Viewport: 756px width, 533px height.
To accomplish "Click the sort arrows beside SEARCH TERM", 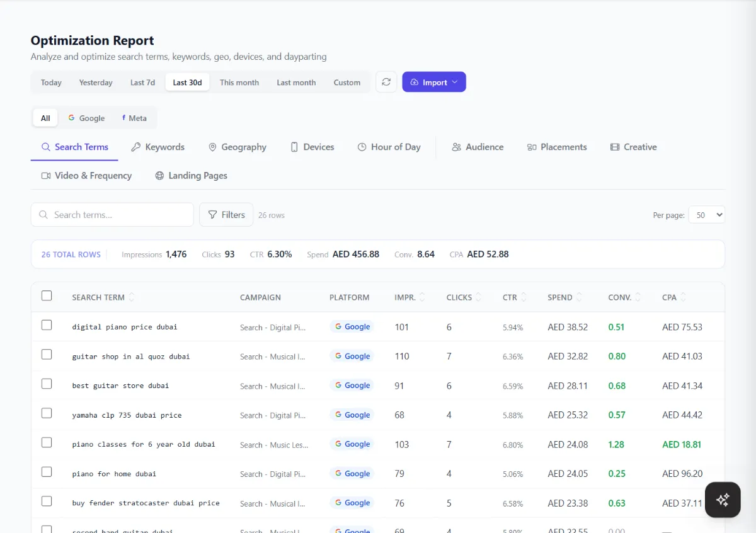I will click(132, 297).
